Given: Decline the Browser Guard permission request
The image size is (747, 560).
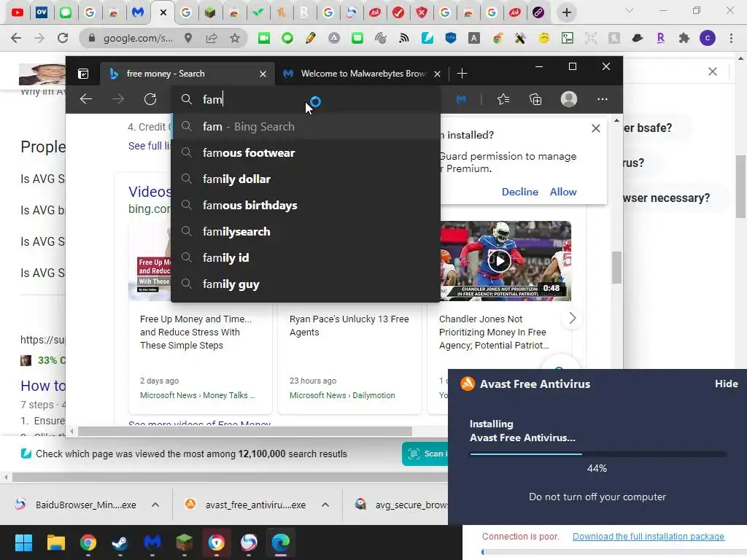Looking at the screenshot, I should [x=519, y=192].
